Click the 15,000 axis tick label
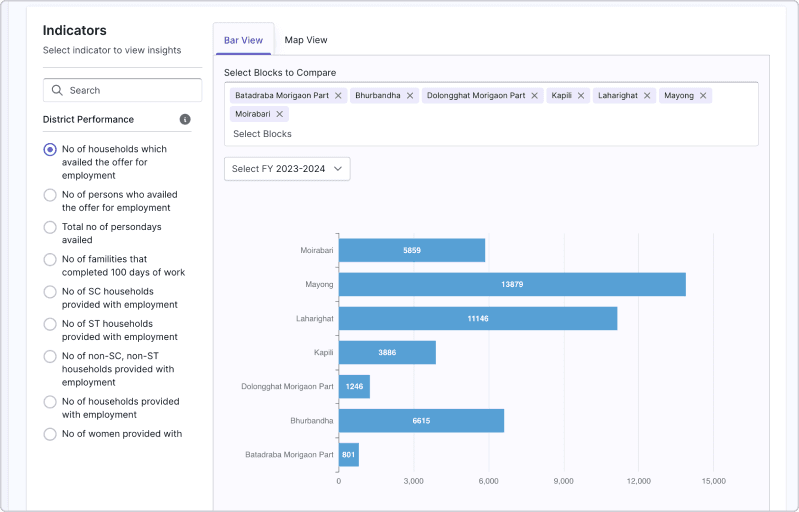The width and height of the screenshot is (799, 512). click(713, 481)
